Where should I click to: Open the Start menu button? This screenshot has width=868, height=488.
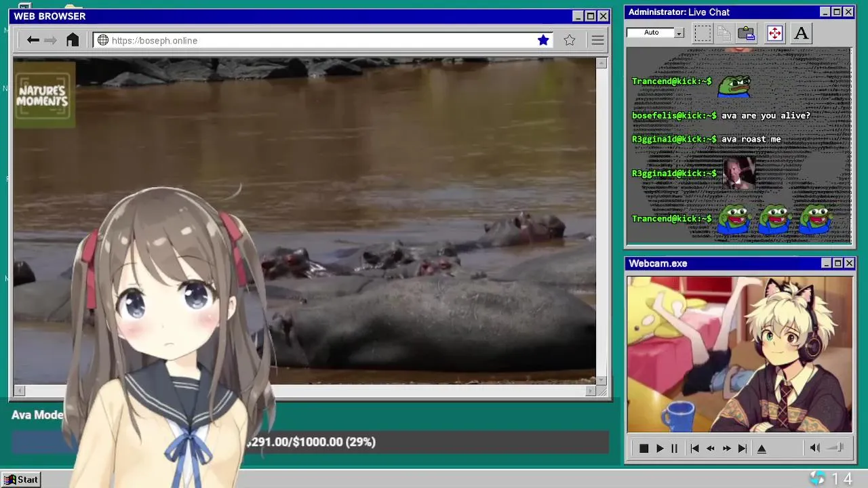click(x=21, y=479)
